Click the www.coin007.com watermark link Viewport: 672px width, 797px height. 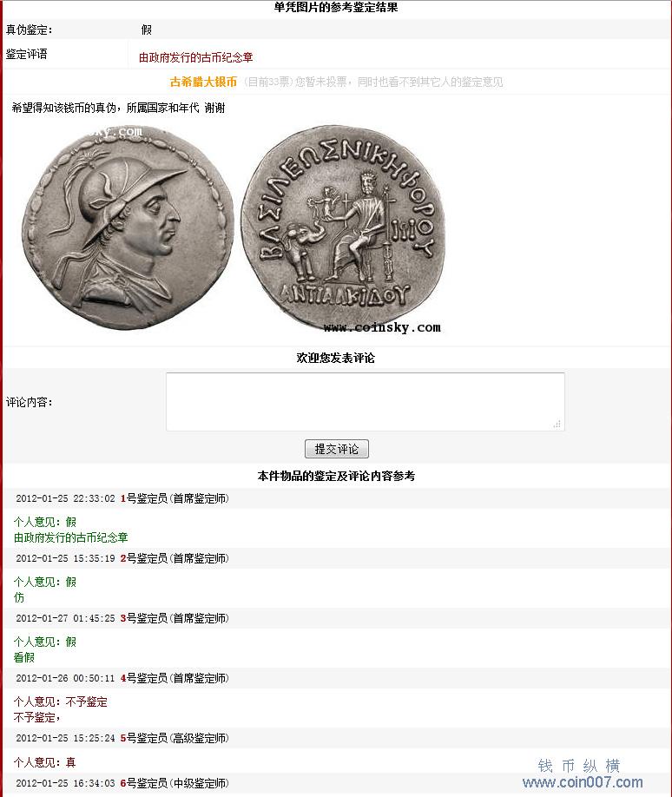click(583, 782)
